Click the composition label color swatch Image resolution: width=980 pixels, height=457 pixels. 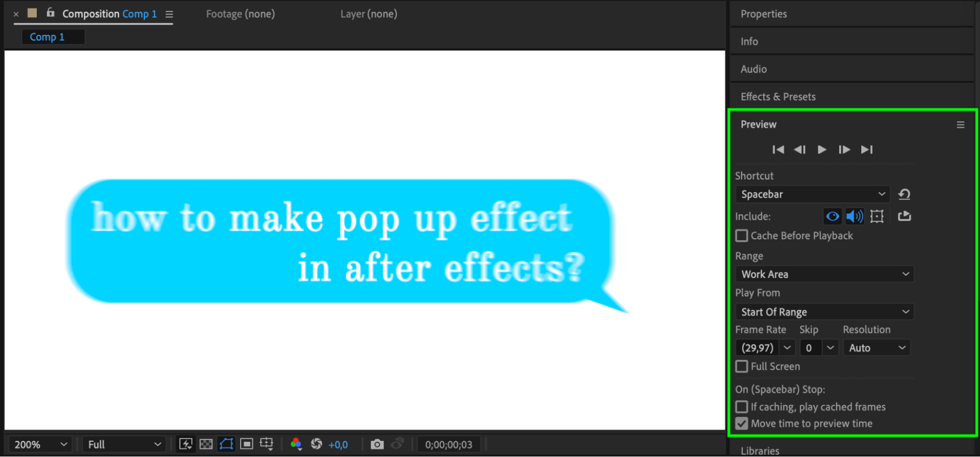point(32,13)
